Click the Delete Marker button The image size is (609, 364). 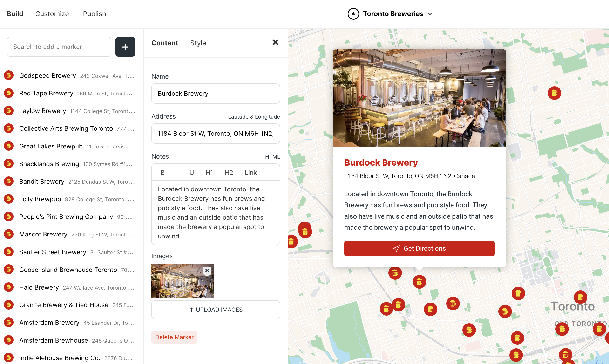(174, 337)
